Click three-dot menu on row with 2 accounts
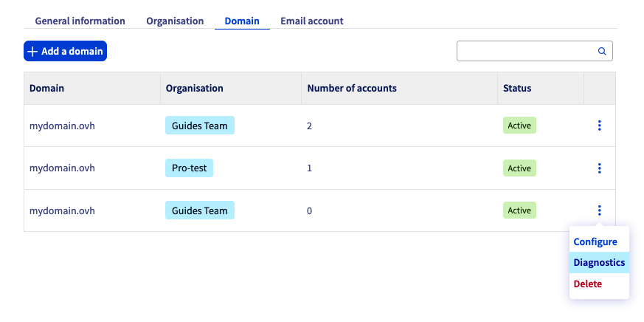 click(x=599, y=126)
